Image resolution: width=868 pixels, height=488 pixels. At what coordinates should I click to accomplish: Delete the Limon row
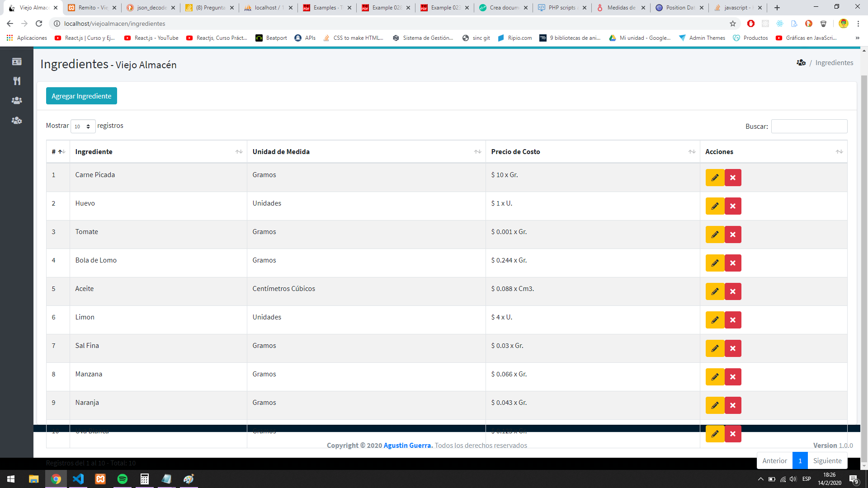pos(733,320)
